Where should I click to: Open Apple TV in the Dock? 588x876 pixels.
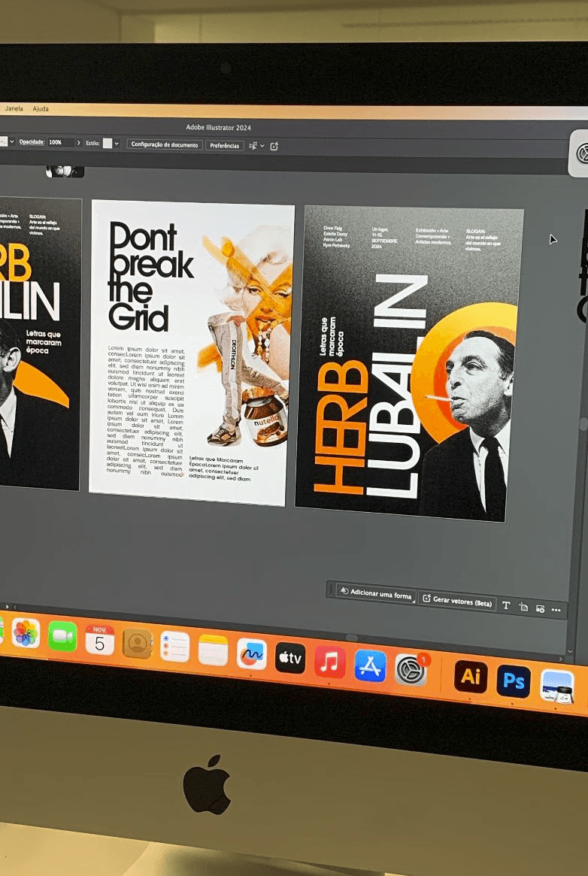(290, 657)
